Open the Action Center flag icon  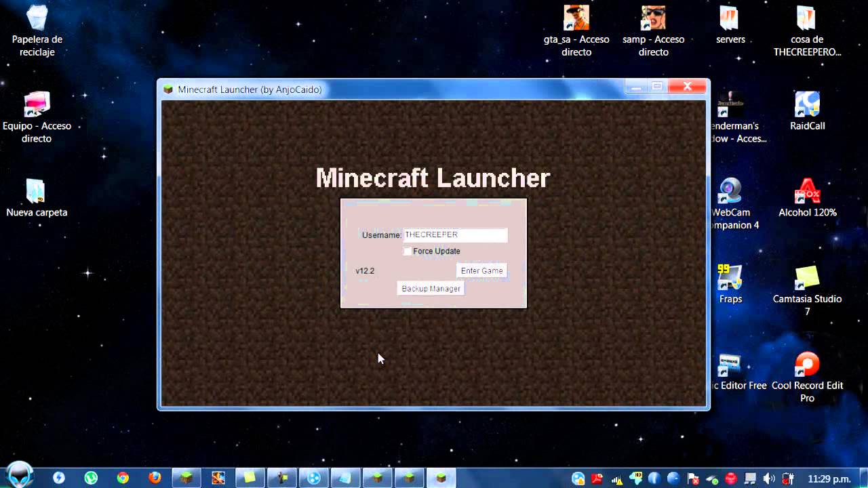point(692,479)
